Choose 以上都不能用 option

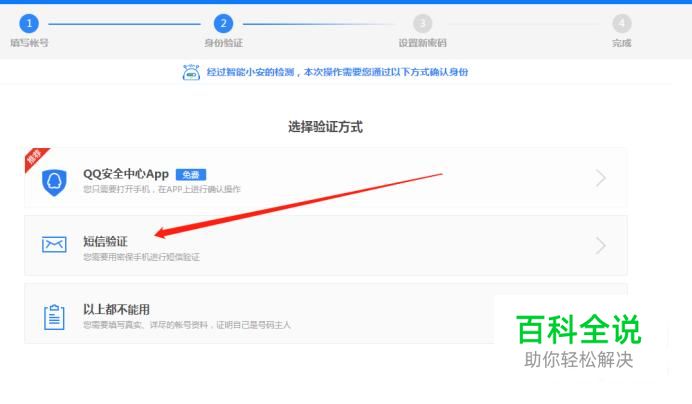[x=326, y=314]
